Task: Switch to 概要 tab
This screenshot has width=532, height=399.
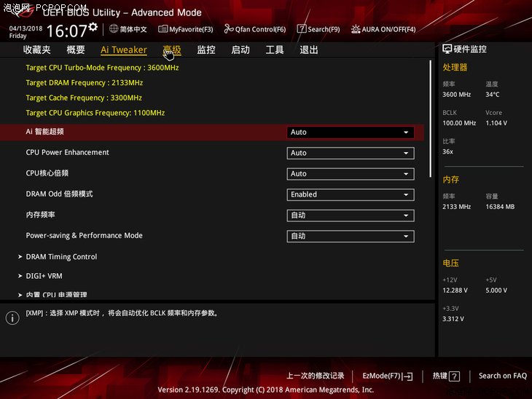Action: (x=75, y=50)
